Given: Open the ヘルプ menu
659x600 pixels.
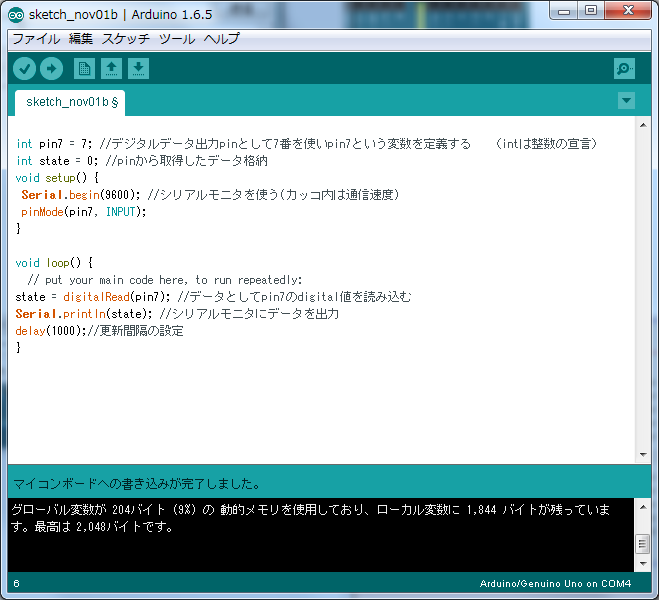Looking at the screenshot, I should 222,39.
